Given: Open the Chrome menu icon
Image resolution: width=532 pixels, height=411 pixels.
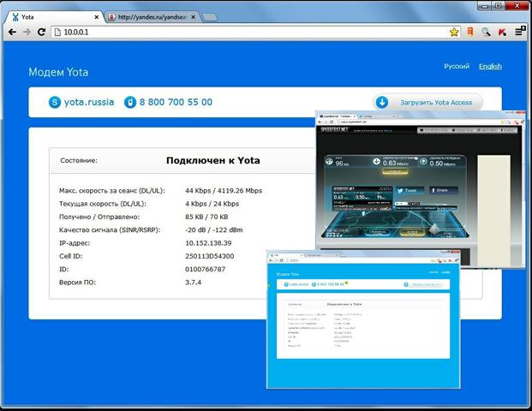Looking at the screenshot, I should pos(520,31).
